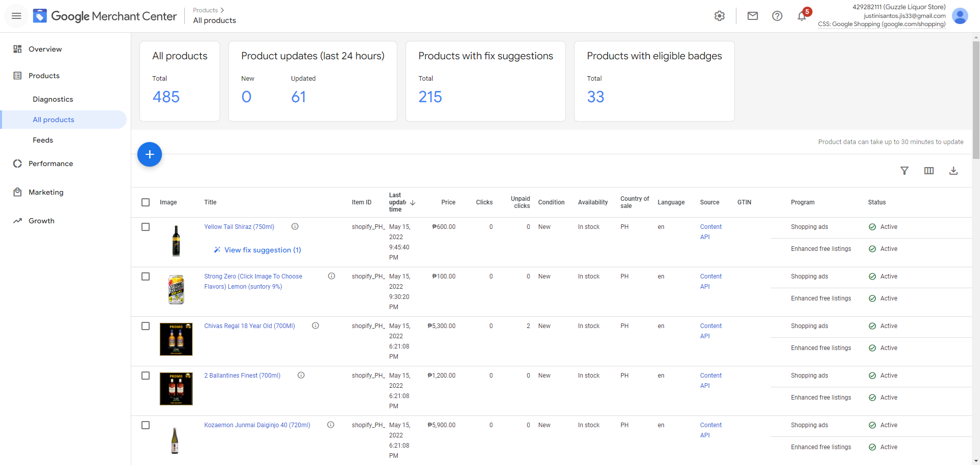Click the help question mark icon
Screen dimensions: 980x465
coord(777,16)
